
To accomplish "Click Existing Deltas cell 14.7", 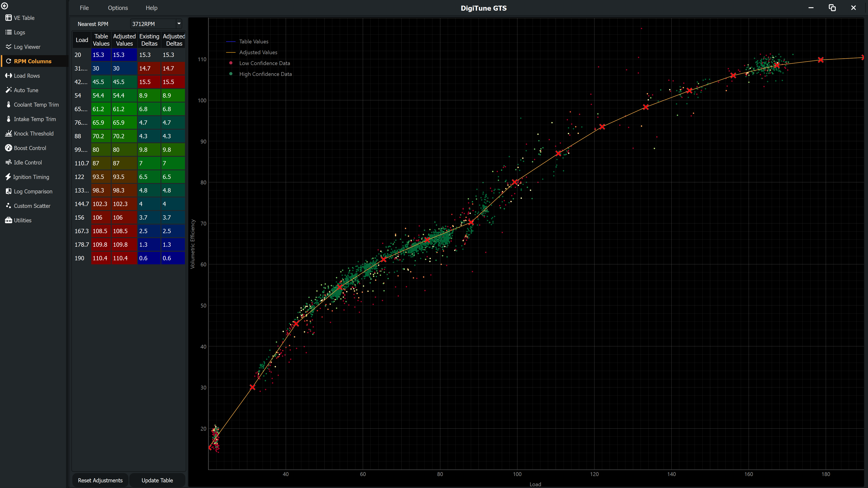I will (x=149, y=68).
